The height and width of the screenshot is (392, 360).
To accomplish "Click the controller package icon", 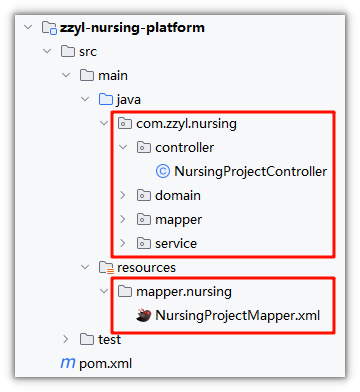I will [144, 148].
